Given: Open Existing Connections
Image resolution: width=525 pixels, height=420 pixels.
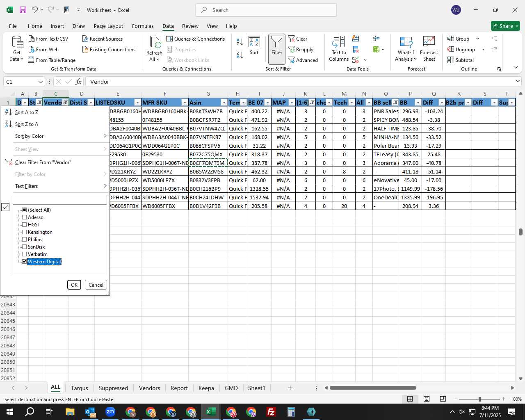Looking at the screenshot, I should 109,49.
